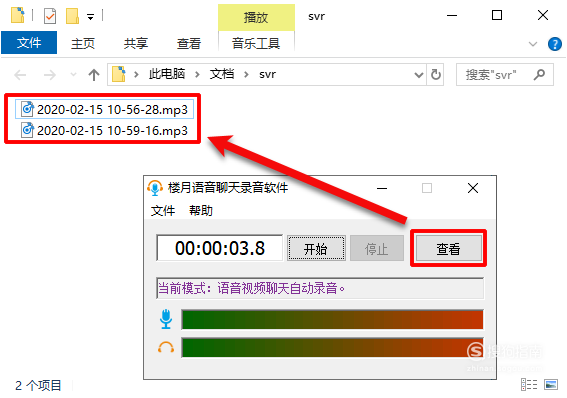Viewport: 567px width, 398px height.
Task: Select file 2020-02-15 10-59-16.mp3
Action: (x=105, y=130)
